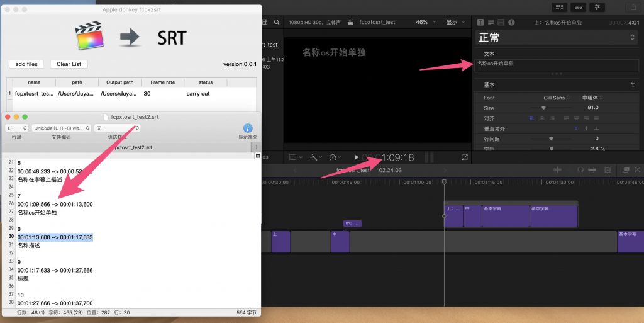This screenshot has height=323, width=644.
Task: Click the carry out status cell
Action: tap(198, 94)
